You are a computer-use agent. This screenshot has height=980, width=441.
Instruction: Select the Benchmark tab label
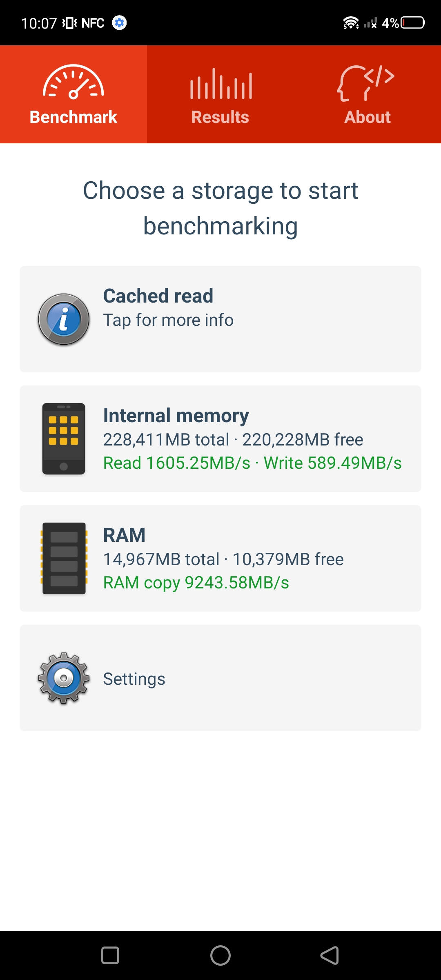(73, 117)
